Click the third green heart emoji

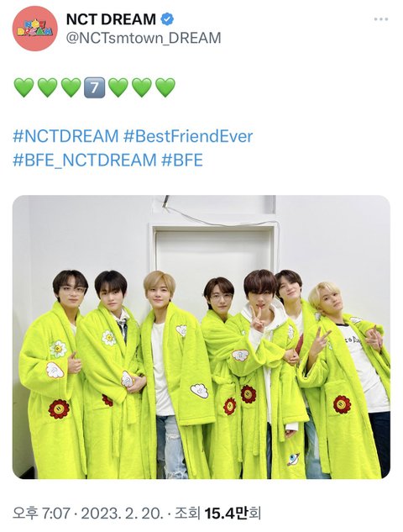[71, 87]
